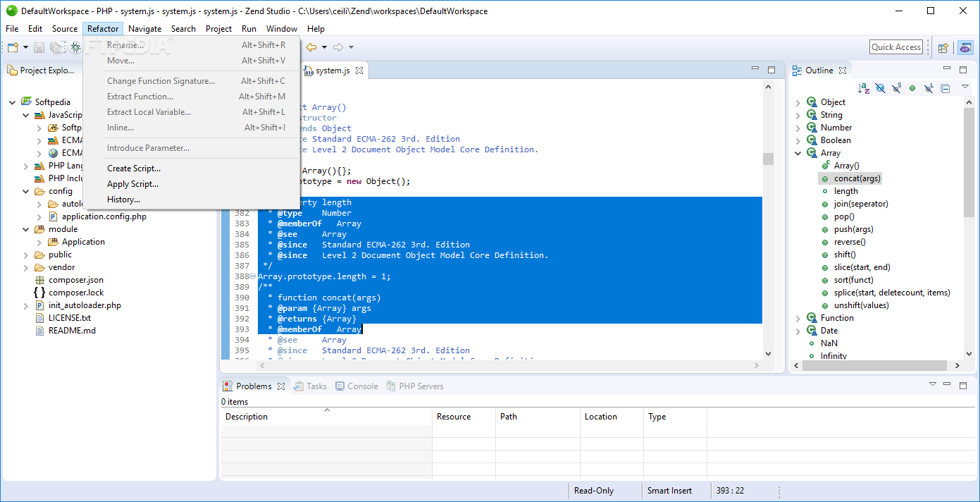Screen dimensions: 980x502
Task: Maximize the Problems panel
Action: (x=963, y=386)
